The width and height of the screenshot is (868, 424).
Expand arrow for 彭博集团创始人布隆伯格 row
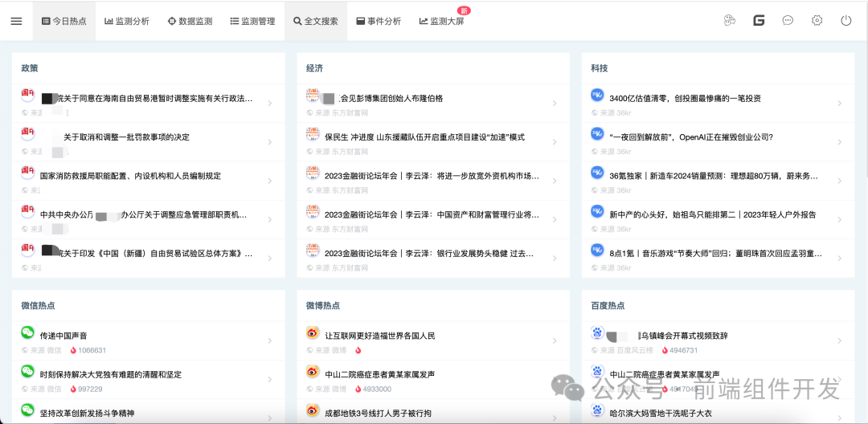[x=554, y=104]
